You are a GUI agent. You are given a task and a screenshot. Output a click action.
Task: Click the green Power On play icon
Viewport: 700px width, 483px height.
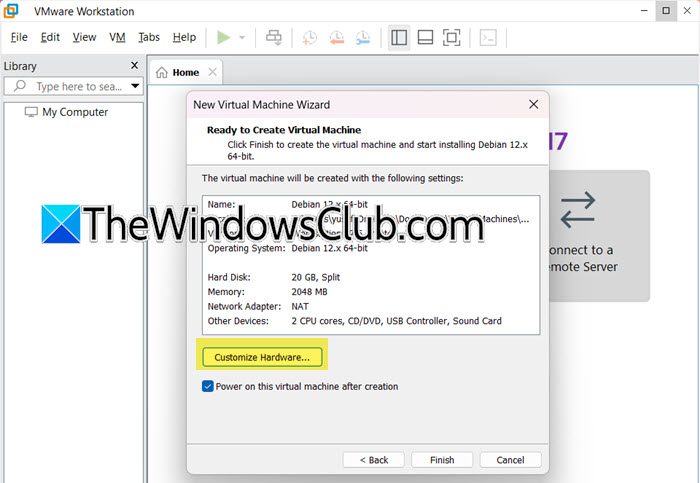(223, 37)
